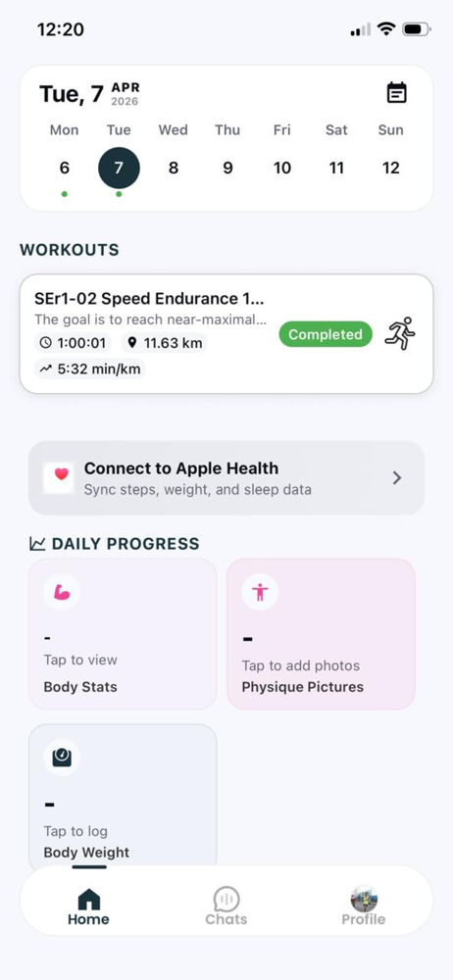Open Profile tab with avatar photo

364,906
